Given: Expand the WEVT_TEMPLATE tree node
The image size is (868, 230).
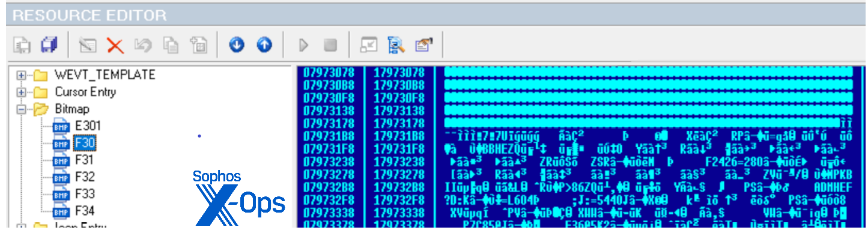Looking at the screenshot, I should [22, 76].
